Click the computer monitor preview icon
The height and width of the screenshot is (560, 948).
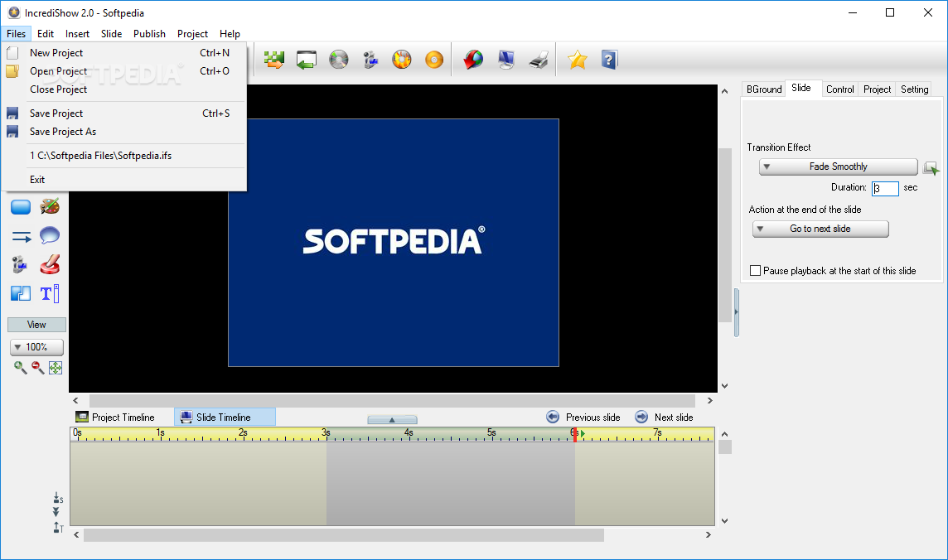pos(506,60)
